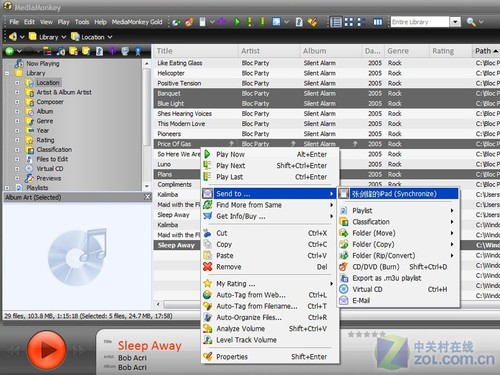Click the Export as .m3u playlist icon
The width and height of the screenshot is (500, 375).
pos(343,278)
